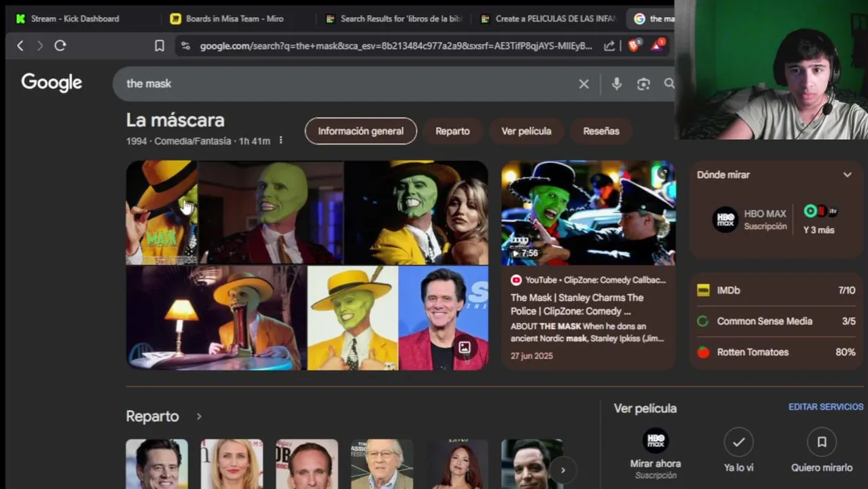Switch to Stream - Kick Dashboard tab
Screen dimensions: 868x489
click(x=75, y=18)
